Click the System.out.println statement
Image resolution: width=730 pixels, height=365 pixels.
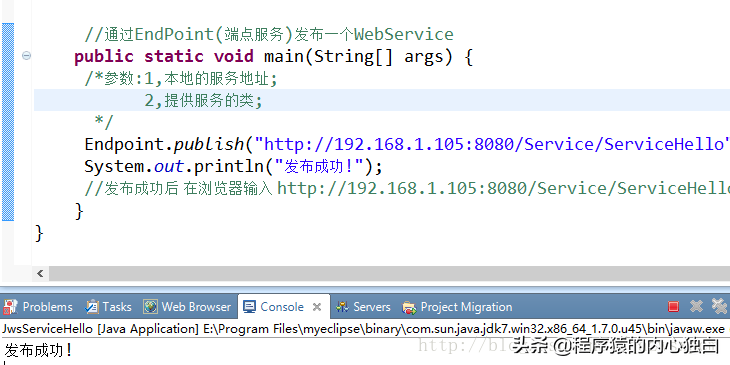(x=233, y=166)
